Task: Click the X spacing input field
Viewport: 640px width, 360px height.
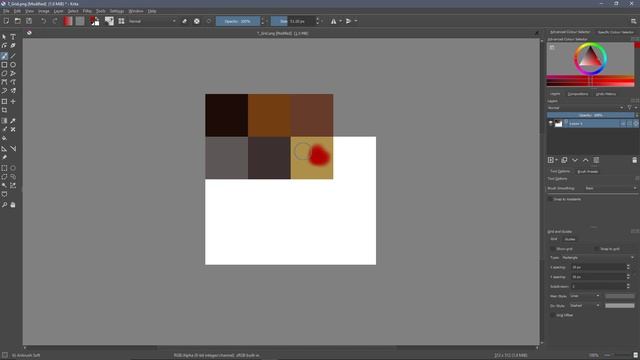Action: coord(598,267)
